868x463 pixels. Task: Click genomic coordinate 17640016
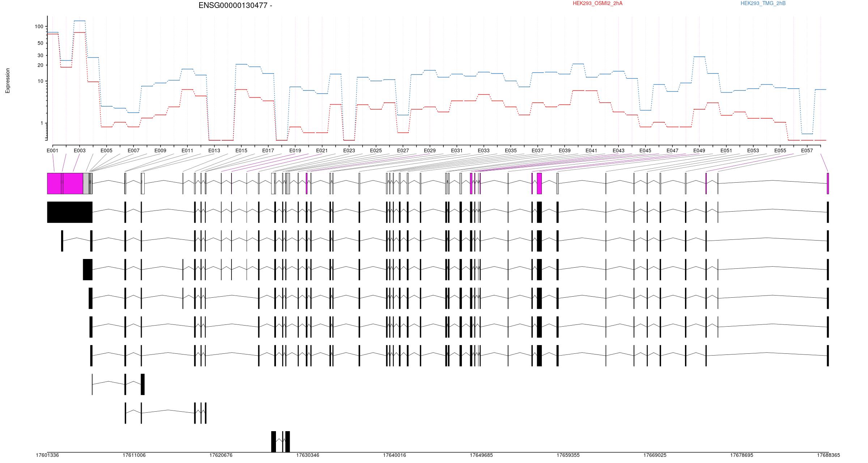click(x=395, y=455)
